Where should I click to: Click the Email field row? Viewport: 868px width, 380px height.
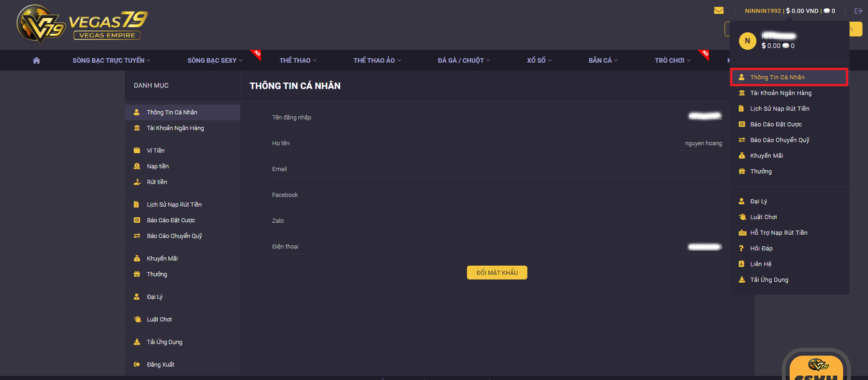pyautogui.click(x=497, y=169)
